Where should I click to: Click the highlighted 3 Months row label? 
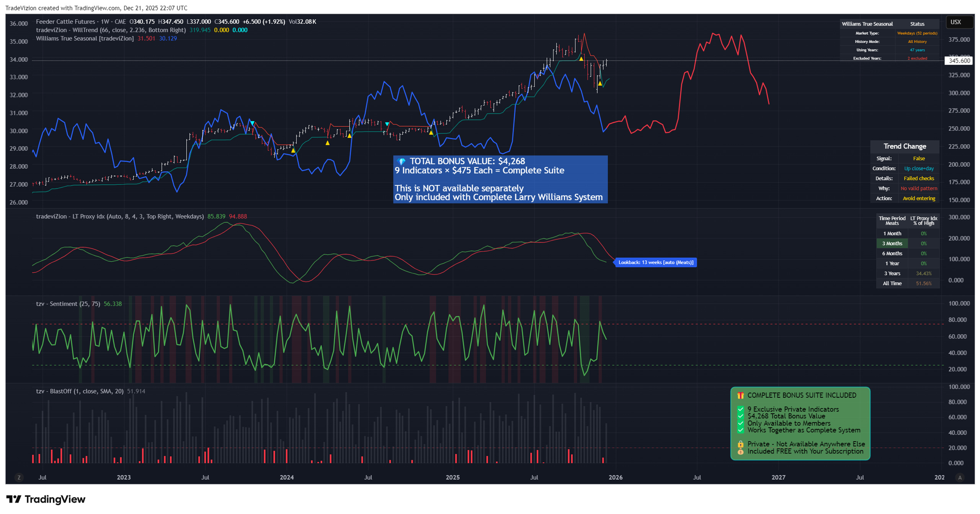click(892, 243)
